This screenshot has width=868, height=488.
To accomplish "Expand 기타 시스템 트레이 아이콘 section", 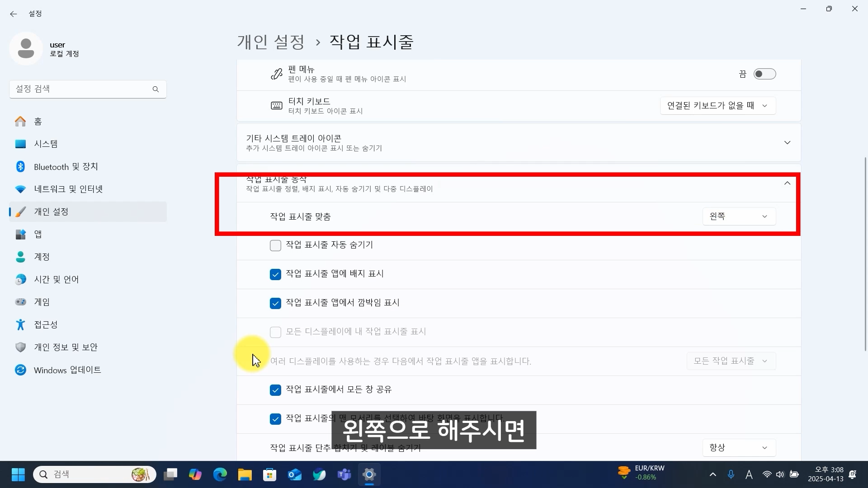I will click(x=787, y=143).
